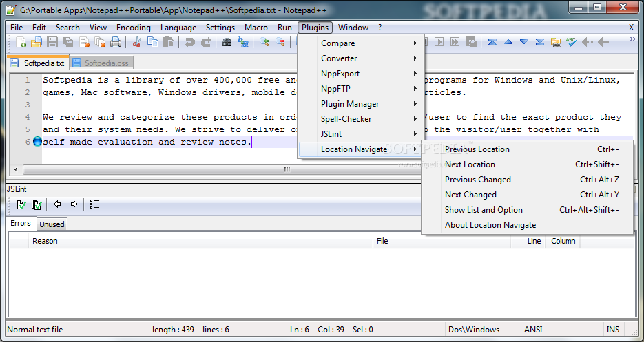Click the scroll left arrow of editor
This screenshot has width=644, height=342.
(x=16, y=169)
